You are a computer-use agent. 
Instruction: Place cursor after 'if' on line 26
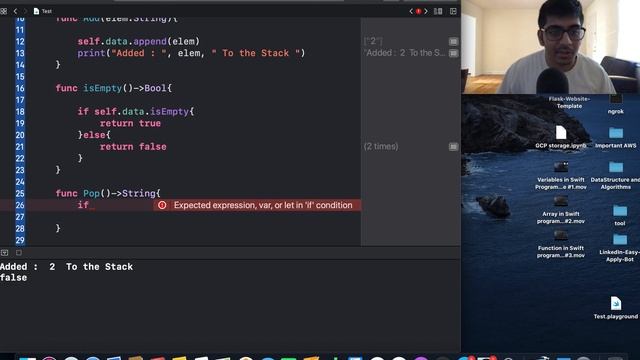89,205
